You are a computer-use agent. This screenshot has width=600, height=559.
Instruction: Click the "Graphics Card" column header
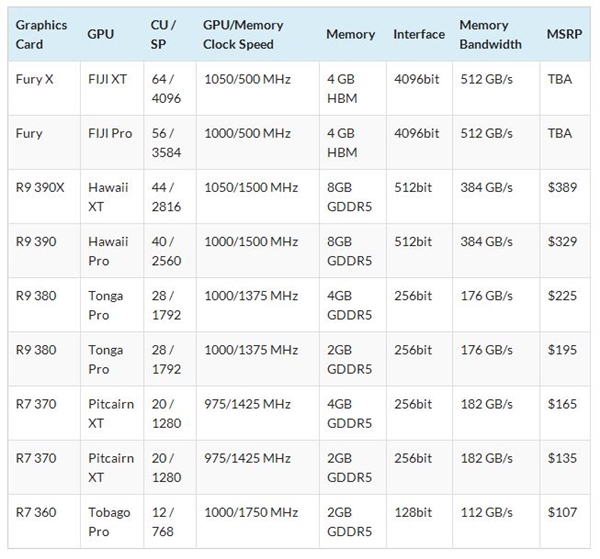click(x=41, y=34)
